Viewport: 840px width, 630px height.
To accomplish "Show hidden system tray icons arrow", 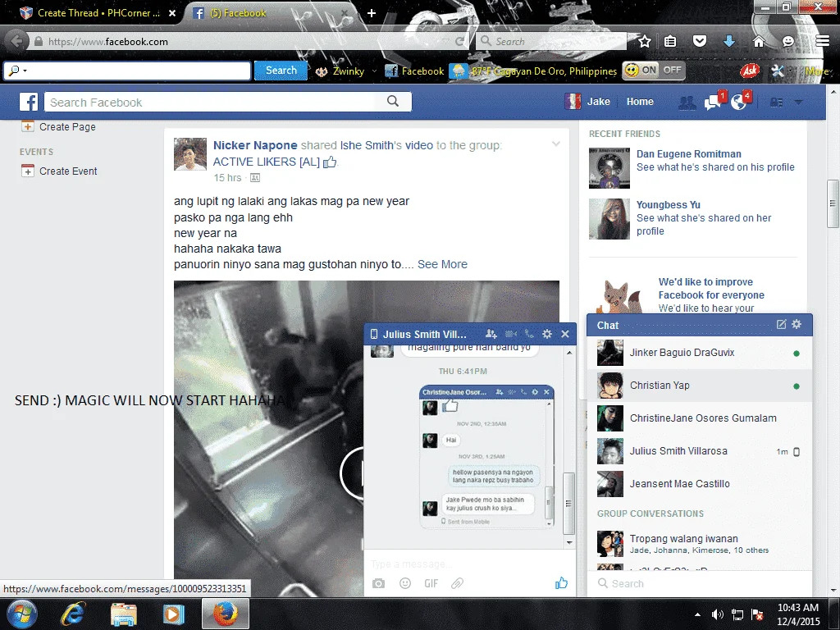I will [x=697, y=614].
